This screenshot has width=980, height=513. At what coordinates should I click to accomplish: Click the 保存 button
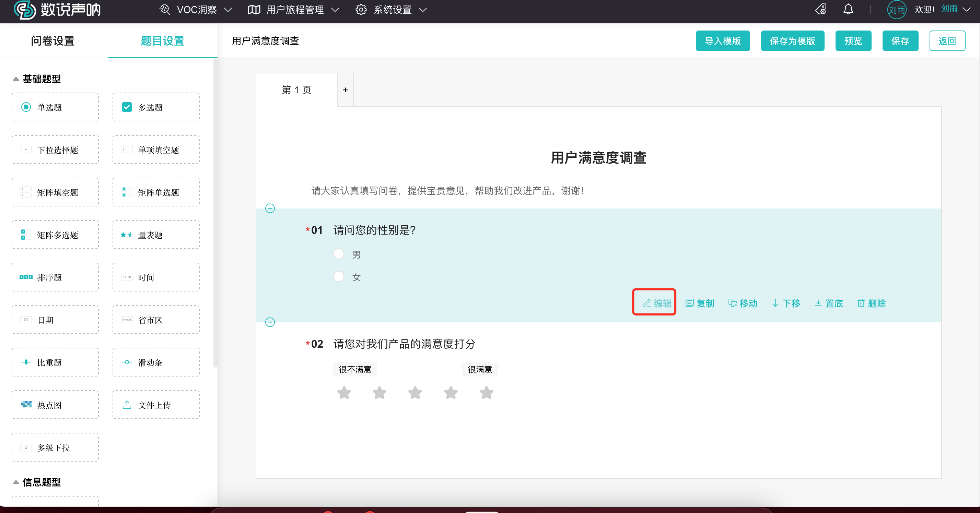click(x=900, y=41)
